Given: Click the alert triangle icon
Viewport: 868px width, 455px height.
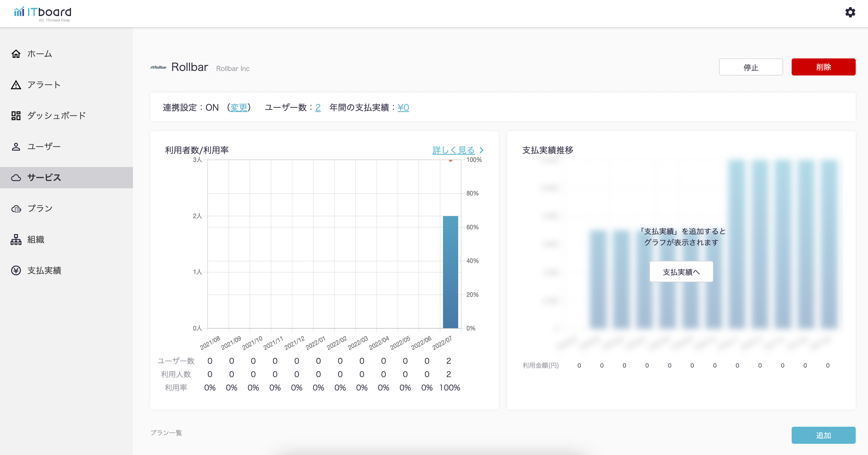Looking at the screenshot, I should pos(16,85).
